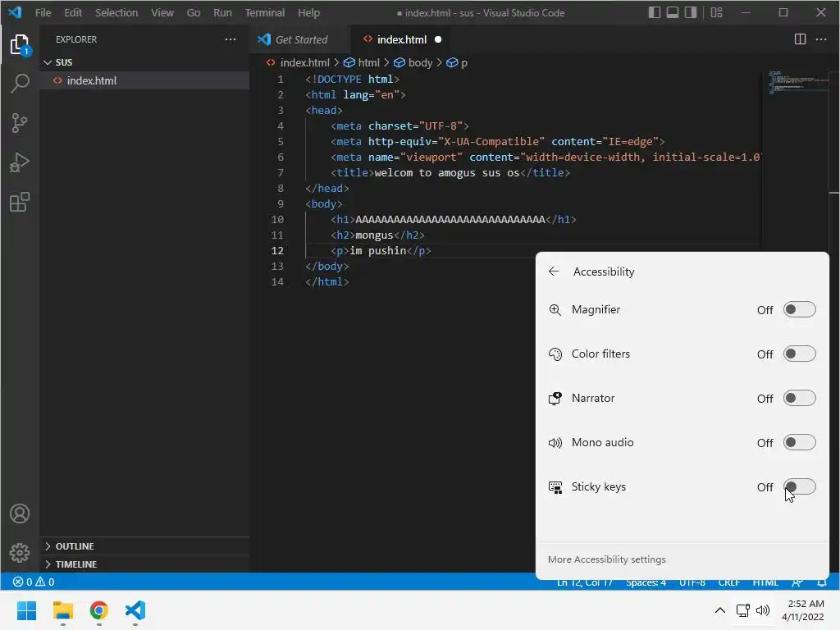Click the errors and warnings status indicator
The image size is (840, 630).
(x=34, y=582)
